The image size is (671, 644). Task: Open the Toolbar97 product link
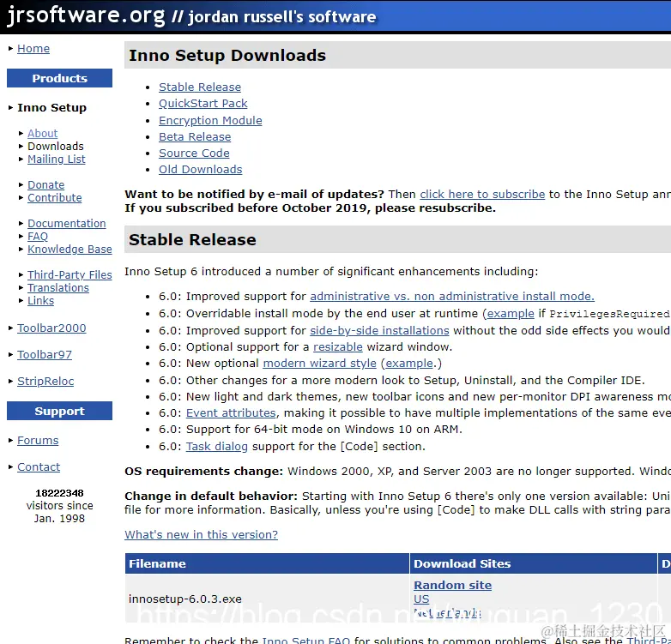click(45, 354)
